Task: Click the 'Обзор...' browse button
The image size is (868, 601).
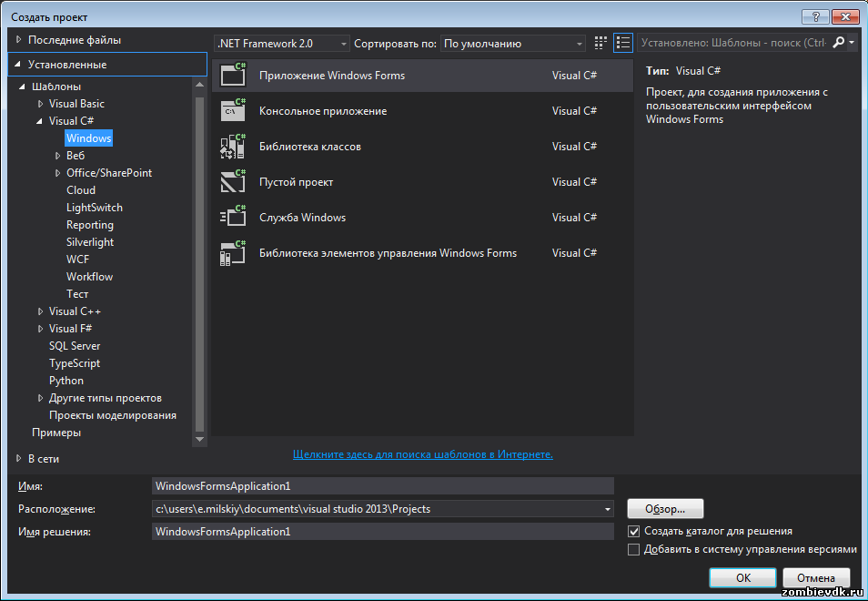Action: tap(665, 508)
